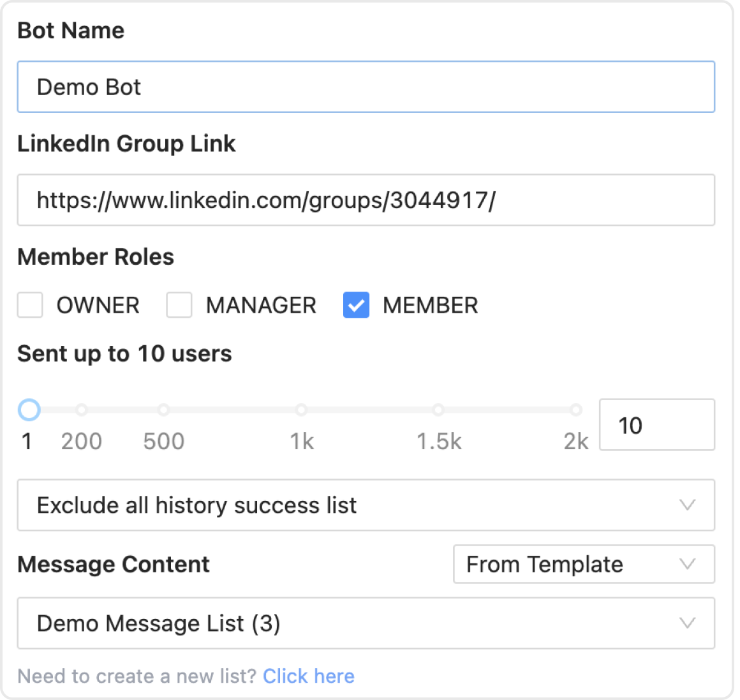Click chevron on Demo Message List dropdown
740x700 pixels.
687,623
